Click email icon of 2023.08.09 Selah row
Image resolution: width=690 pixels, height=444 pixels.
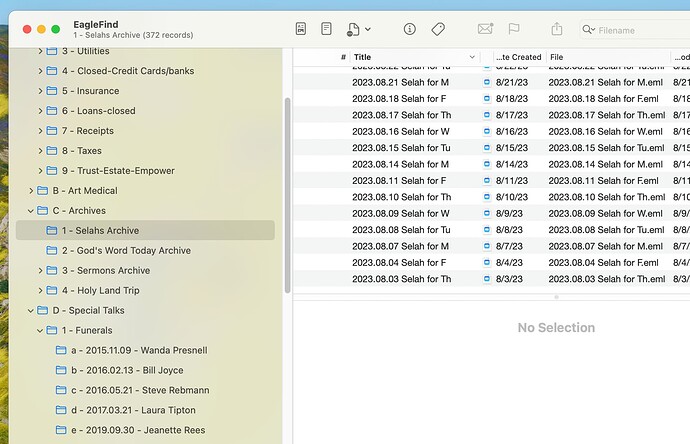point(487,213)
